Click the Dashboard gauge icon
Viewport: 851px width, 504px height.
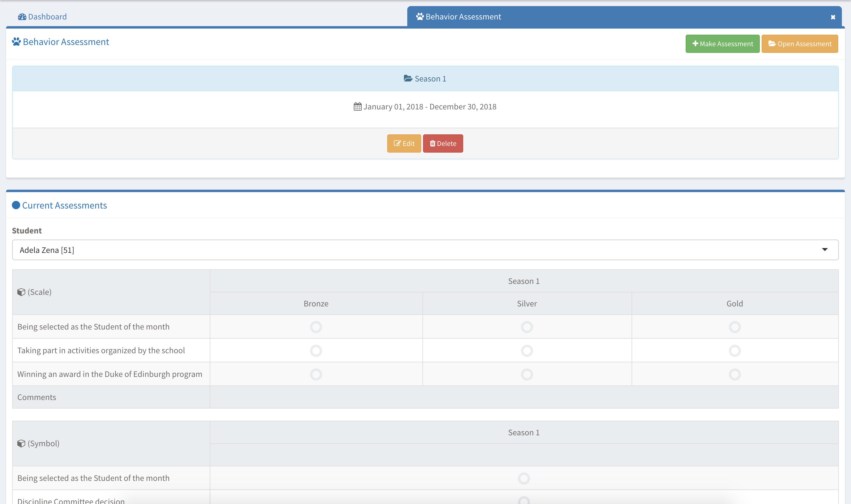tap(22, 17)
